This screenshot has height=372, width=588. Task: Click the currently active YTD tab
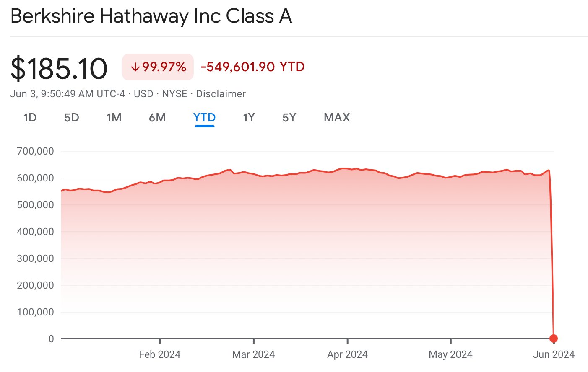point(204,118)
